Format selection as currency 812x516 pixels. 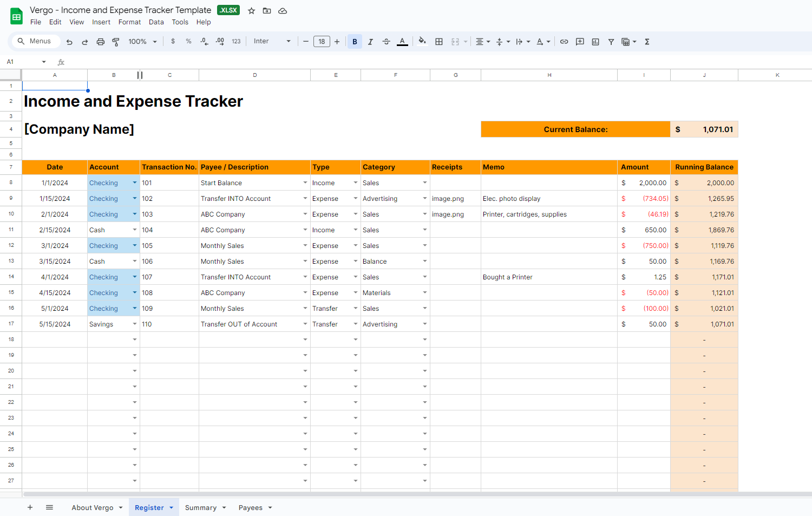tap(173, 41)
